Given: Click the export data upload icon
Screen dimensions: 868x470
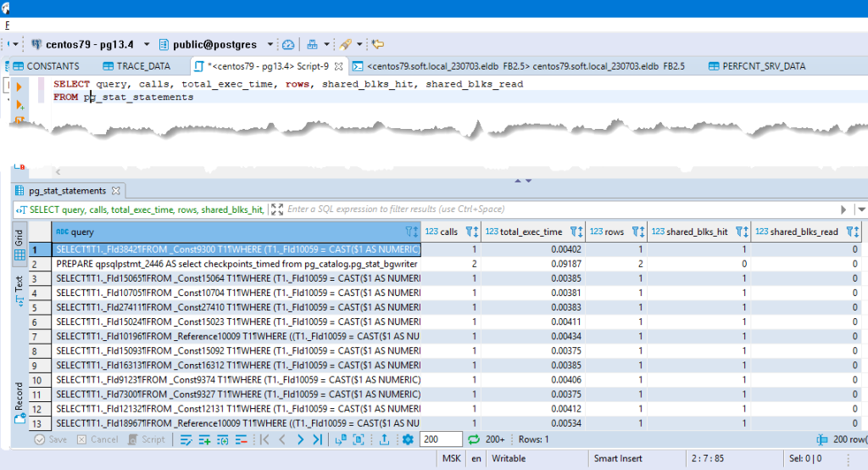Looking at the screenshot, I should [x=384, y=439].
